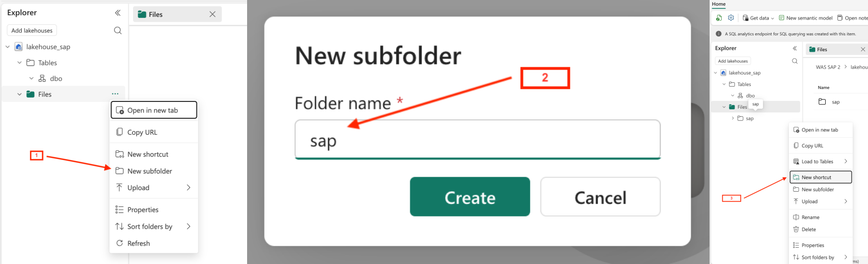Click the Open notebook toolbar button
Viewport: 868px width, 264px height.
pyautogui.click(x=853, y=18)
